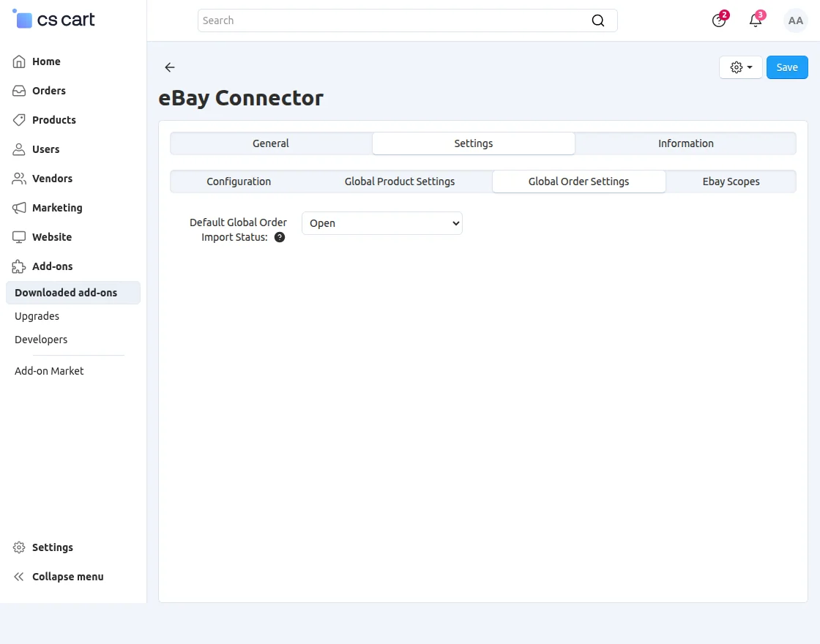This screenshot has width=820, height=644.
Task: Open the Information tab
Action: (x=685, y=143)
